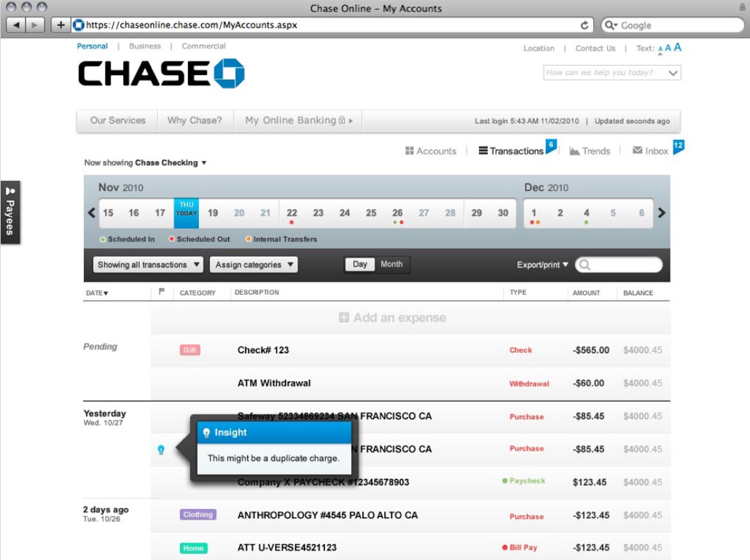Select the Business tab

pos(145,46)
